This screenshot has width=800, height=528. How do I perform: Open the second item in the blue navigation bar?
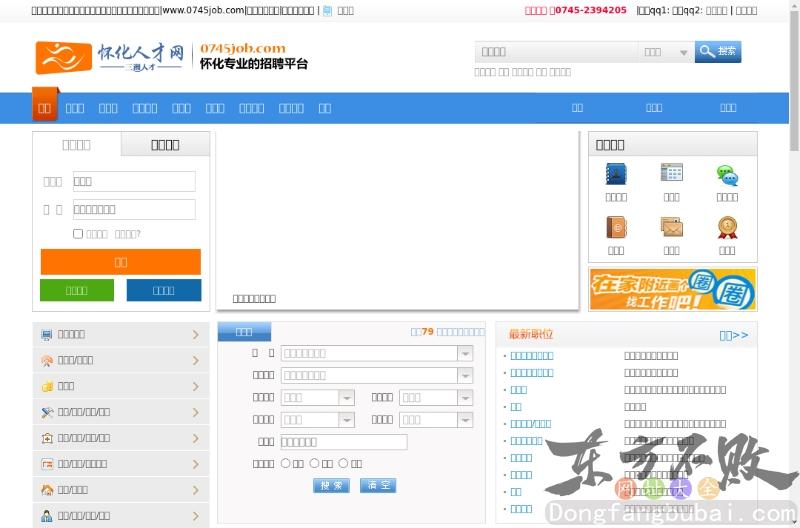75,108
